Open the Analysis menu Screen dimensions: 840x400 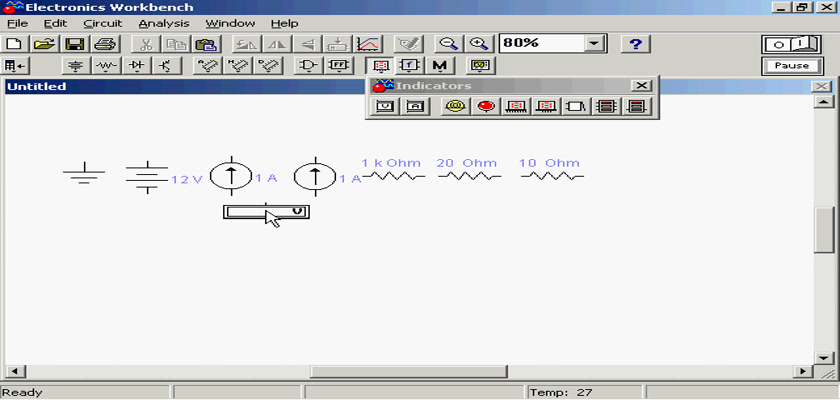tap(164, 24)
